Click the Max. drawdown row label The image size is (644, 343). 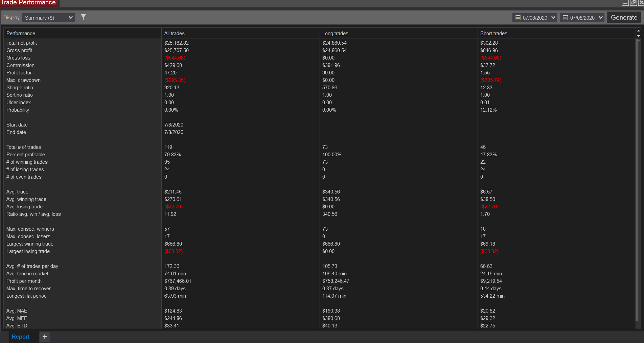23,80
